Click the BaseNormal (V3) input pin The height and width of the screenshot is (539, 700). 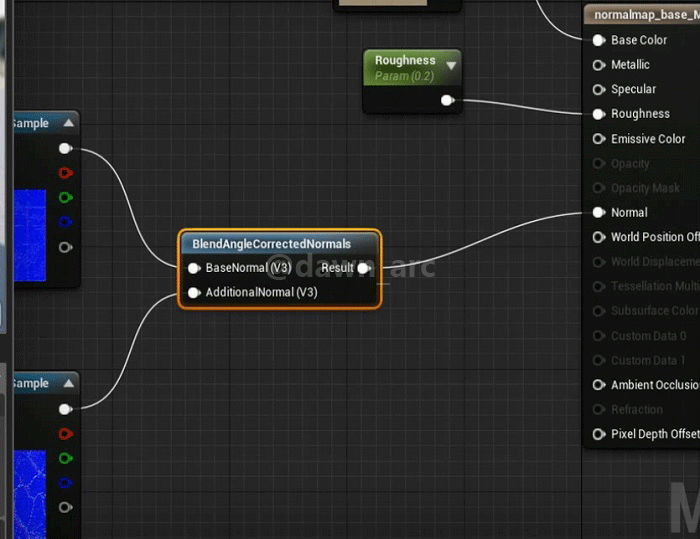click(x=194, y=268)
